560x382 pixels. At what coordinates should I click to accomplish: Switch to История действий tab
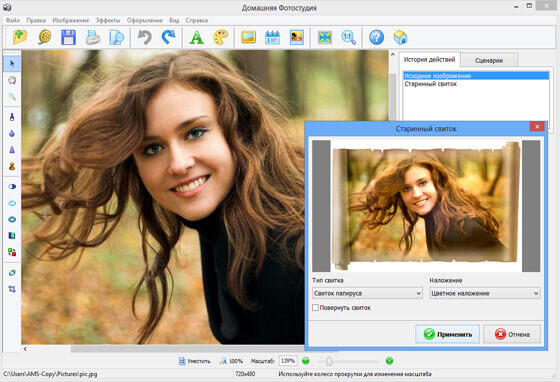[429, 59]
